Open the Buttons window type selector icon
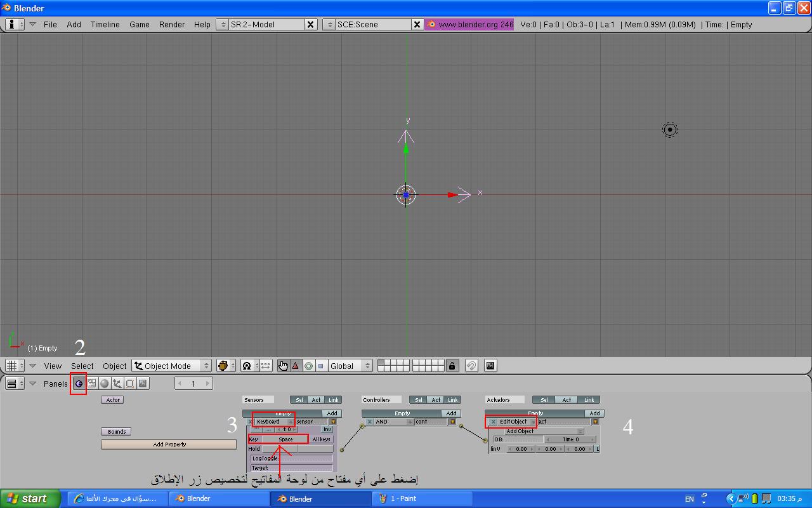The height and width of the screenshot is (508, 812). (14, 384)
